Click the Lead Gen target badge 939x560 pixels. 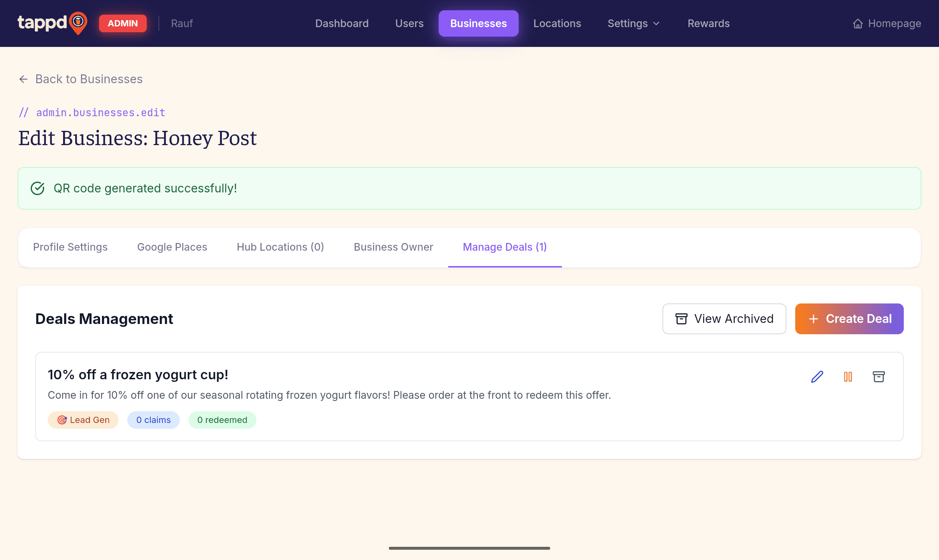coord(83,420)
